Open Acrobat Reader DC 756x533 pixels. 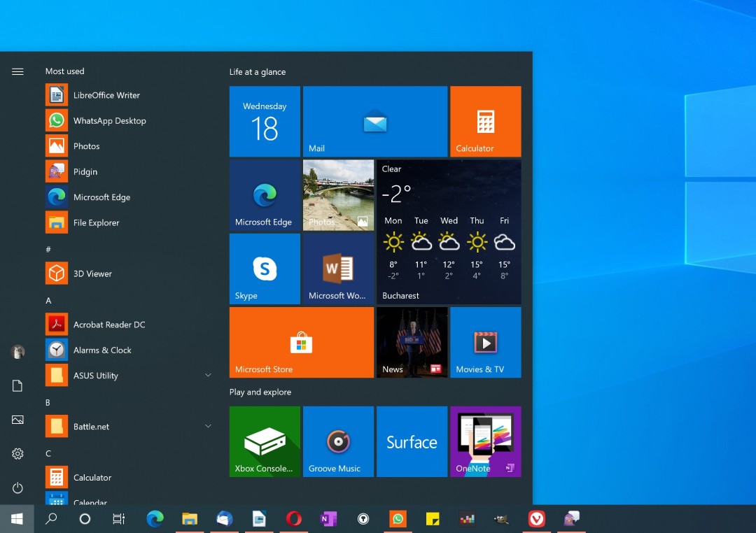coord(128,325)
